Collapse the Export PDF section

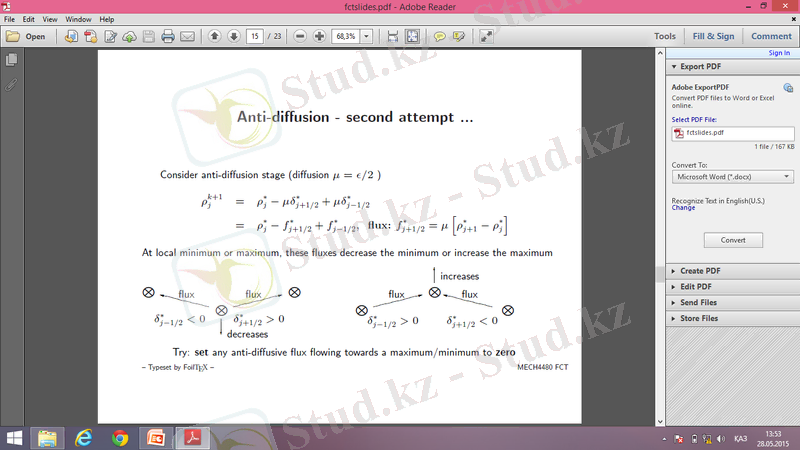[733, 67]
